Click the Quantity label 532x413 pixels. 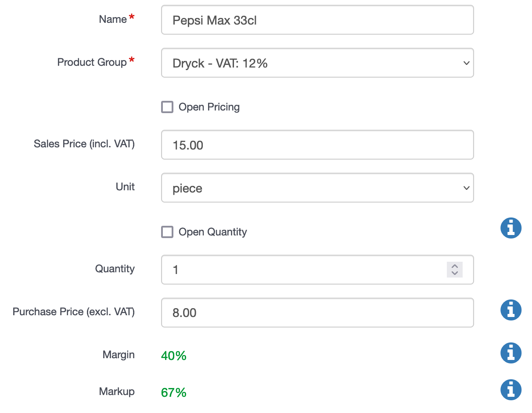(x=115, y=269)
